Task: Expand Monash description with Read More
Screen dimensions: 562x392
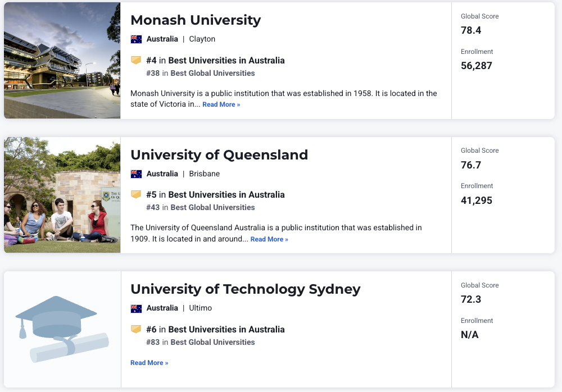Action: (x=221, y=105)
